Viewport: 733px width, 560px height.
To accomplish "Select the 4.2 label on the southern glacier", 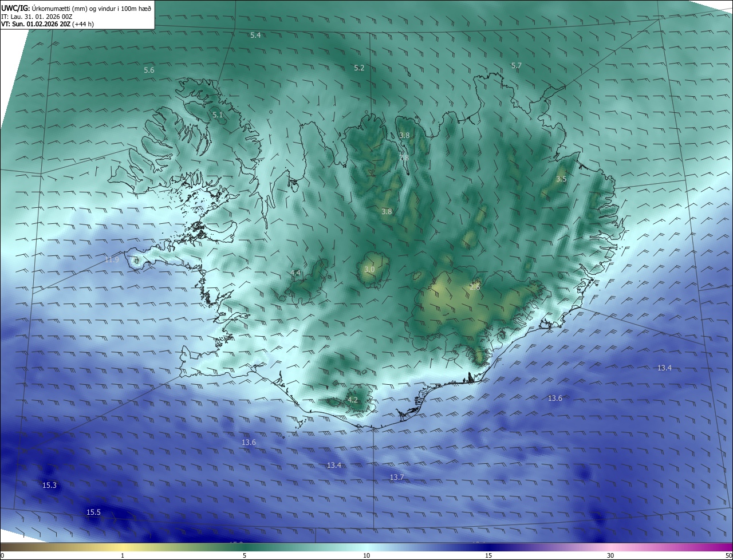I will [x=353, y=400].
